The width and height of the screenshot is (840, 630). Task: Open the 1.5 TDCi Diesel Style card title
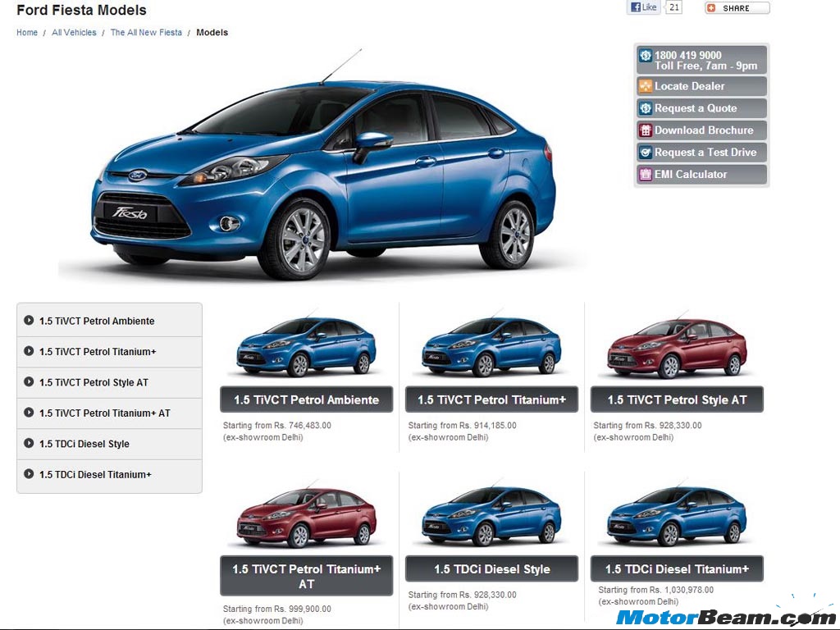pos(492,569)
